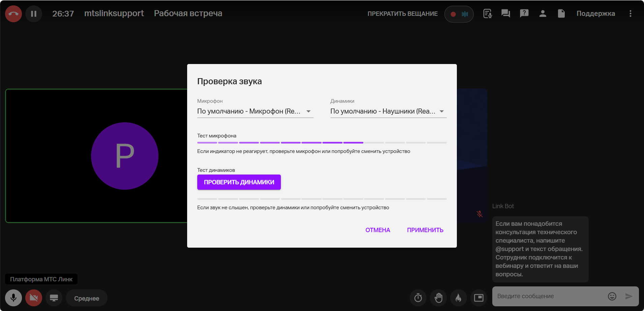The image size is (644, 311).
Task: Click the Введите сообщение chat input field
Action: [x=550, y=296]
